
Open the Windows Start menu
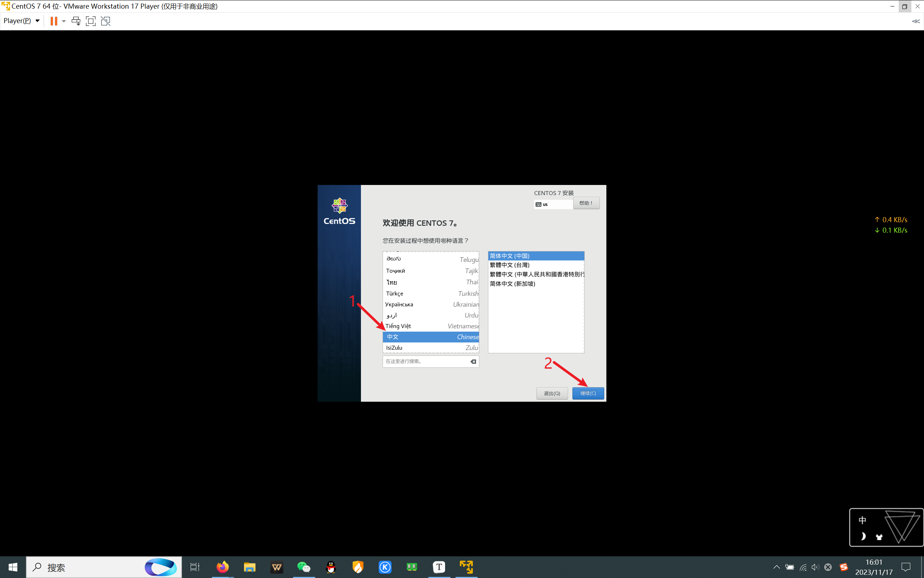(x=13, y=567)
